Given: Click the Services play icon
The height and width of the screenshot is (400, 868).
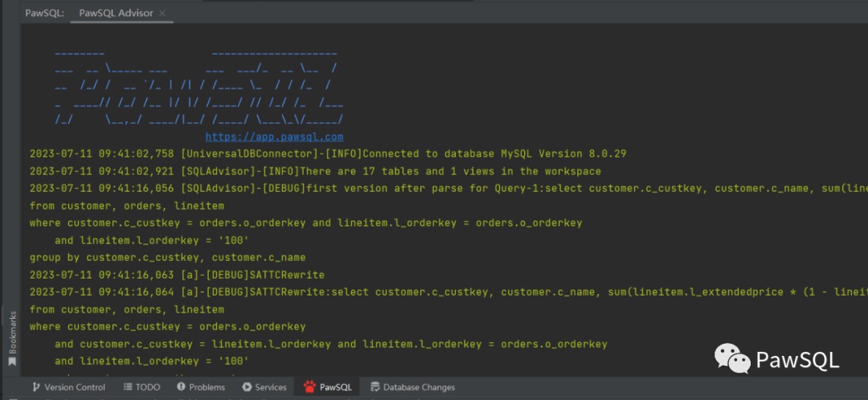Looking at the screenshot, I should pos(247,387).
